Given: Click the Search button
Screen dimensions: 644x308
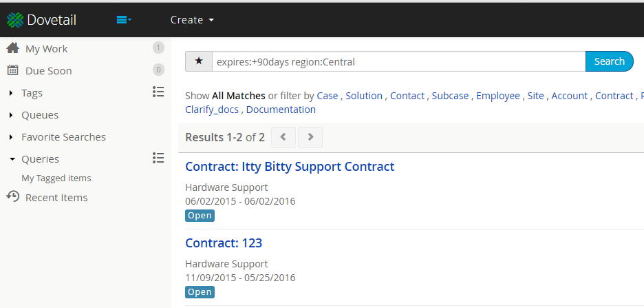Looking at the screenshot, I should 609,61.
